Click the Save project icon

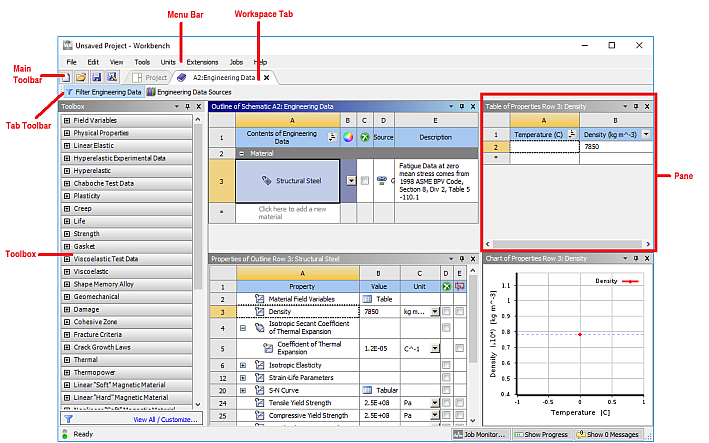pyautogui.click(x=97, y=77)
